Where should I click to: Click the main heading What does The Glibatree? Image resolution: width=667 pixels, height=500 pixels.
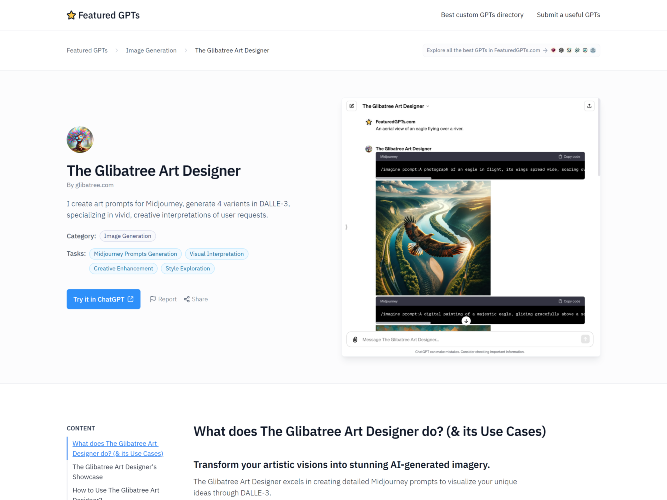click(x=370, y=431)
